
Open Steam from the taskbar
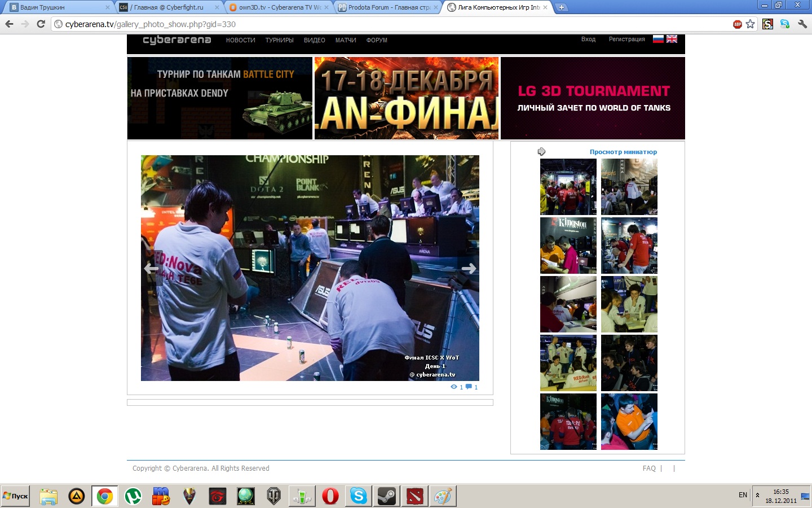(x=387, y=496)
